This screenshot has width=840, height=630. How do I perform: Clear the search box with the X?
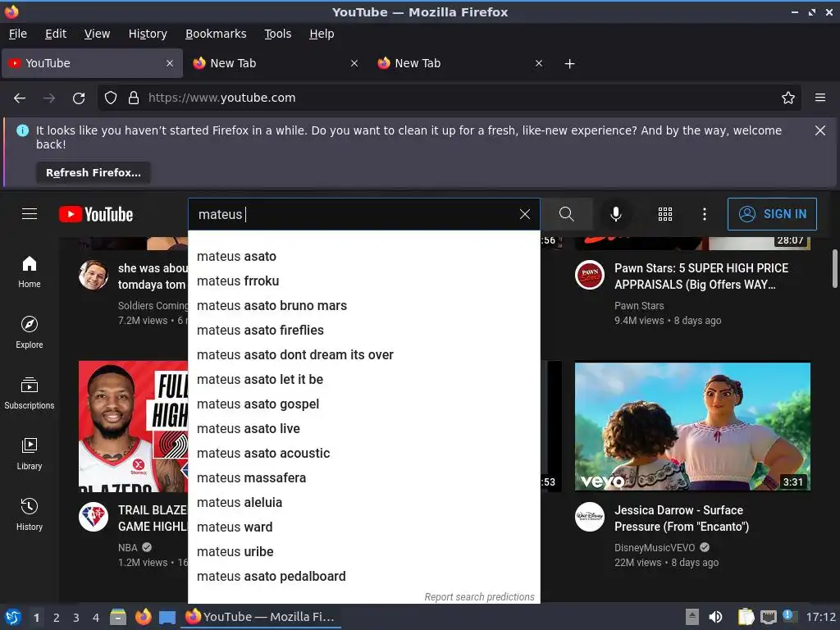point(525,214)
